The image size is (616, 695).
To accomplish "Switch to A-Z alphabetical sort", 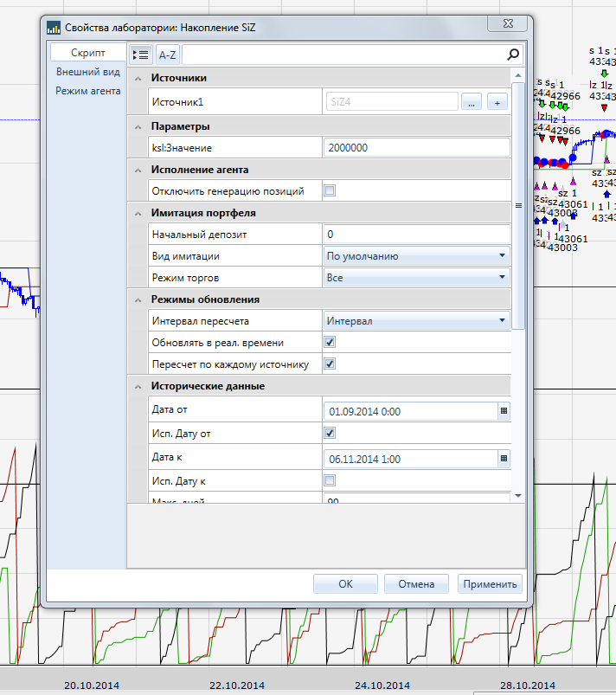I will [167, 55].
